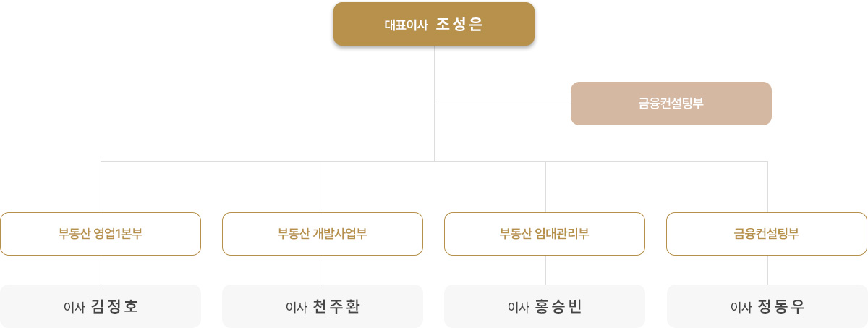This screenshot has height=328, width=868.
Task: Select the 부동산 개발사업부 department box
Action: [x=323, y=234]
